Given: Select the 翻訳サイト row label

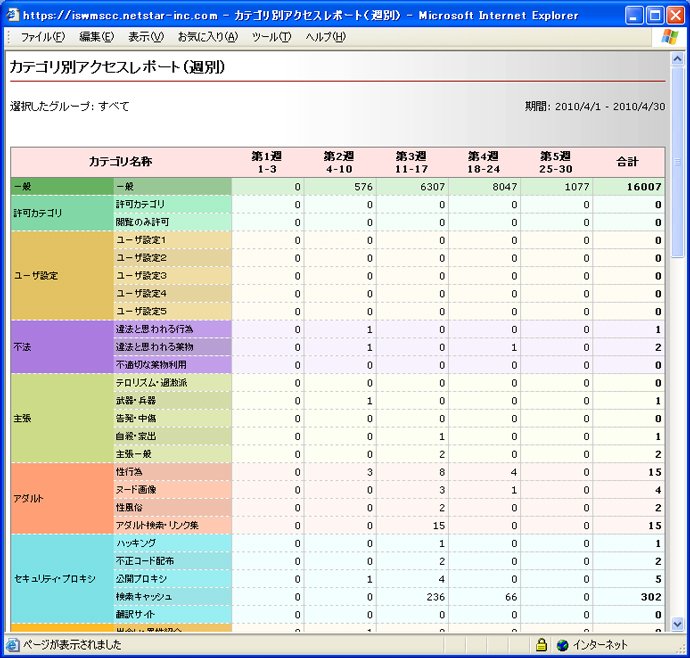Looking at the screenshot, I should coord(172,614).
